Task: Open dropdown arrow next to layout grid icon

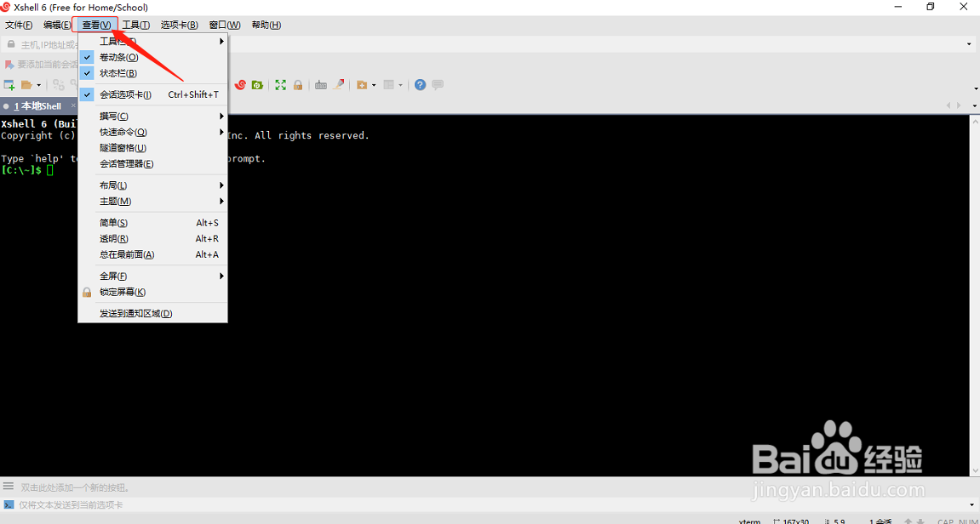Action: click(401, 85)
